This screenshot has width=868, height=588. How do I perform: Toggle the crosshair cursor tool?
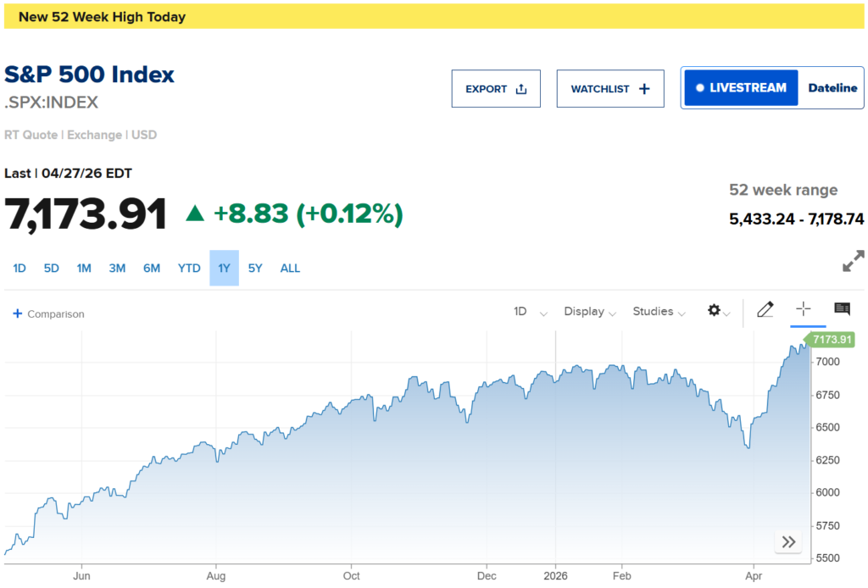click(x=804, y=310)
